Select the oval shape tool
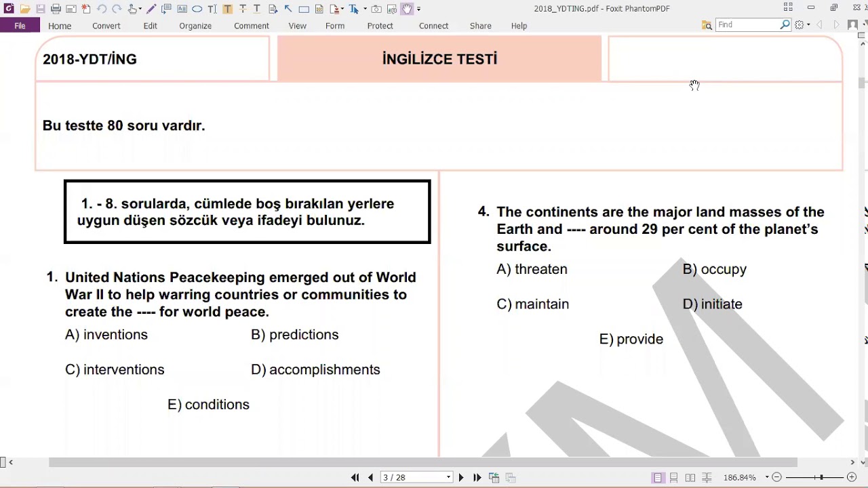 [197, 9]
